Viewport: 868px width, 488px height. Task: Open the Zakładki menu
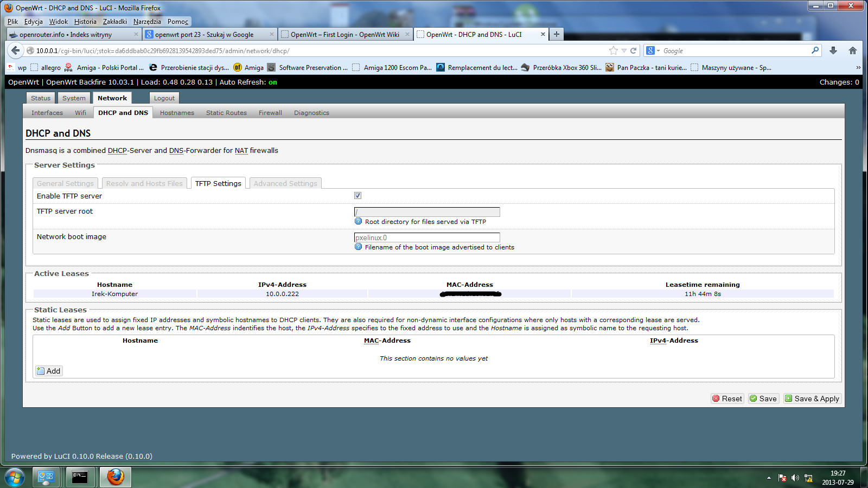point(115,22)
